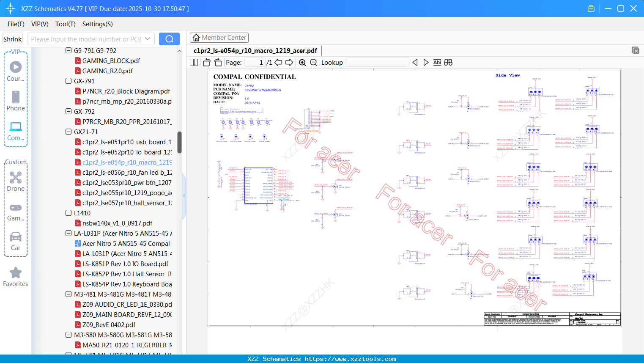Toggle the two-page view icon

194,62
